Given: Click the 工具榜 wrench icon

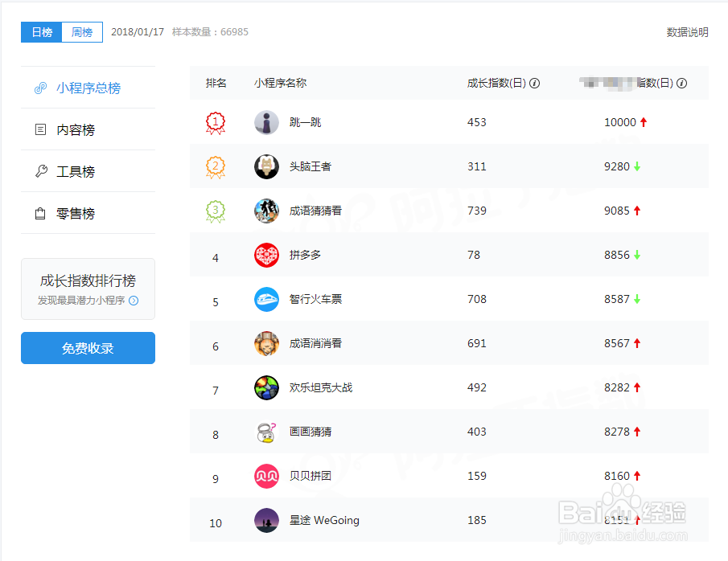Looking at the screenshot, I should click(x=40, y=171).
